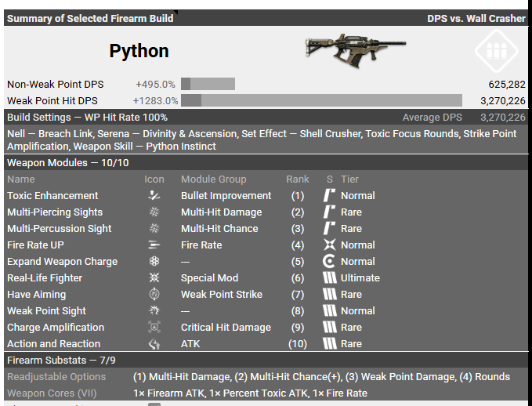Click the Summary of Selected Firearm Build header
Image resolution: width=532 pixels, height=406 pixels.
click(x=90, y=18)
